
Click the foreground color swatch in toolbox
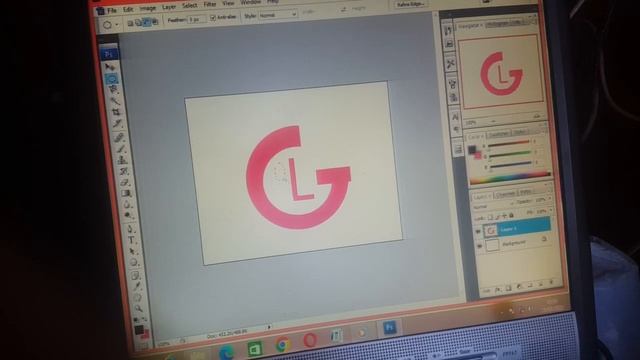tap(139, 329)
